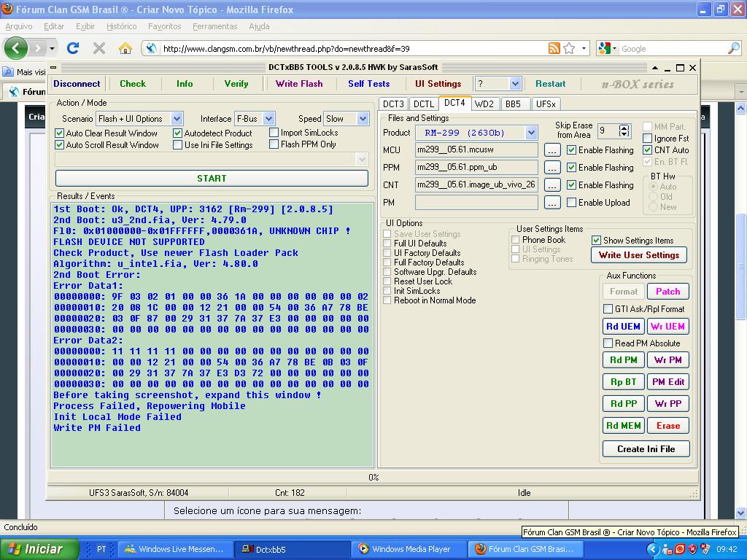Search with the Google magnifier icon

coord(734,48)
